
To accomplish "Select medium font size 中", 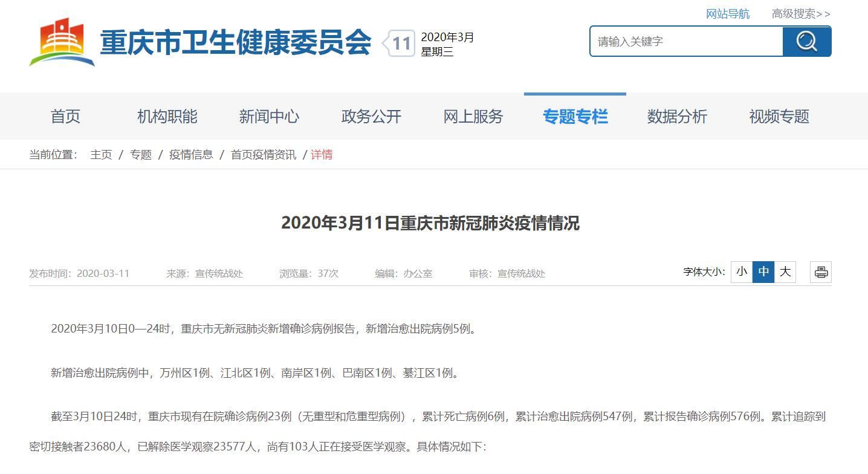I will pos(763,272).
